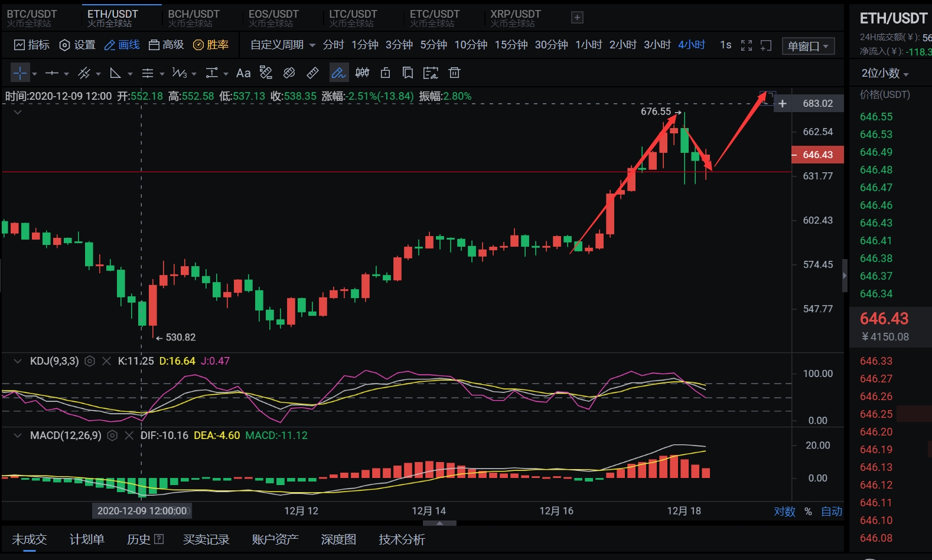Collapse the MACD indicator panel chevron

coord(18,435)
